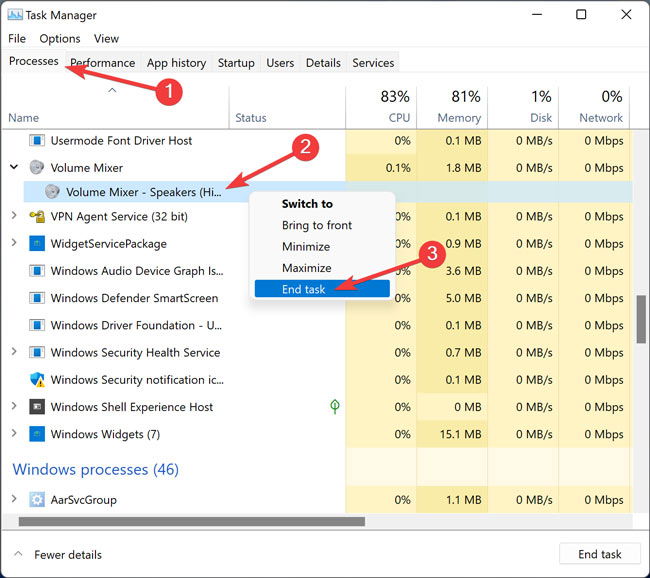Click the WidgetServicePackage blue icon
The image size is (650, 578).
pos(37,243)
